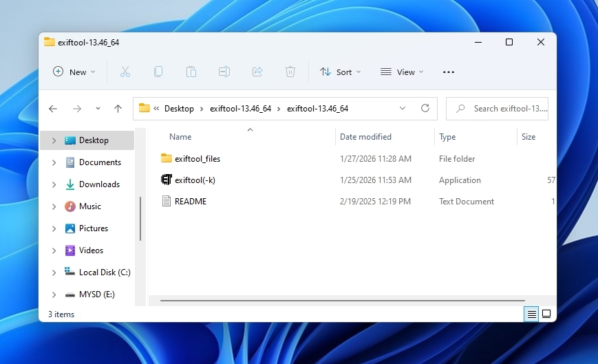Expand the Pictures tree node
The width and height of the screenshot is (598, 364).
[54, 228]
